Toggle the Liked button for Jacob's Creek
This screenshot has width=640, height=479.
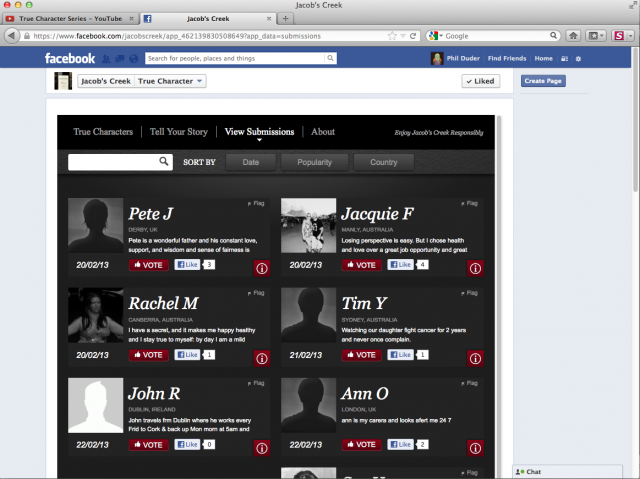click(480, 81)
